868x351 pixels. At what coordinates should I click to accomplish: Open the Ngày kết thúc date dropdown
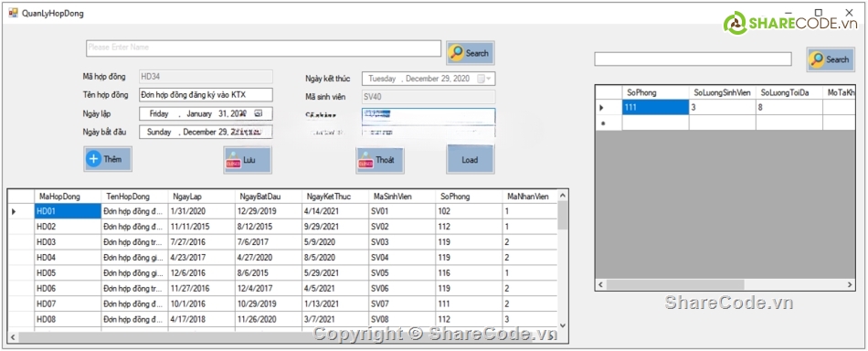[484, 79]
